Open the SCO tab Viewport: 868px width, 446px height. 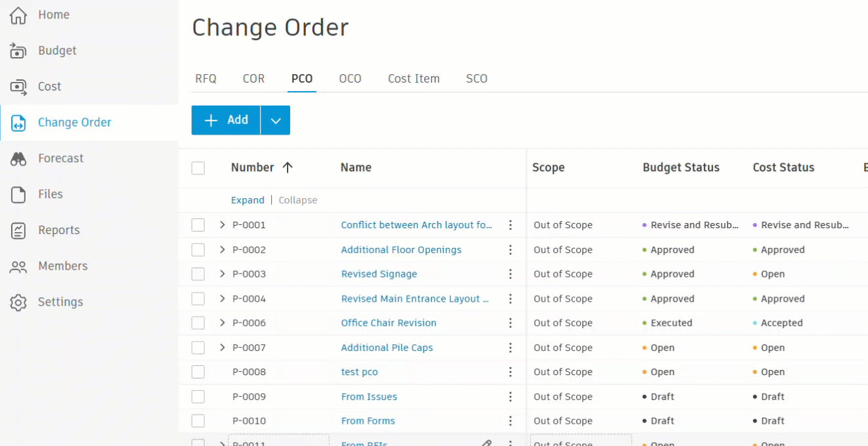tap(476, 78)
